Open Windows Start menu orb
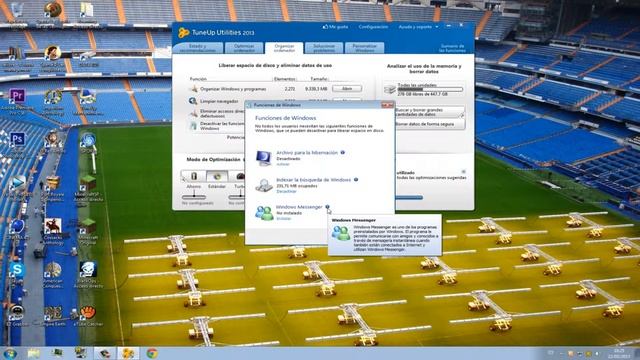640x360 pixels. (9, 353)
